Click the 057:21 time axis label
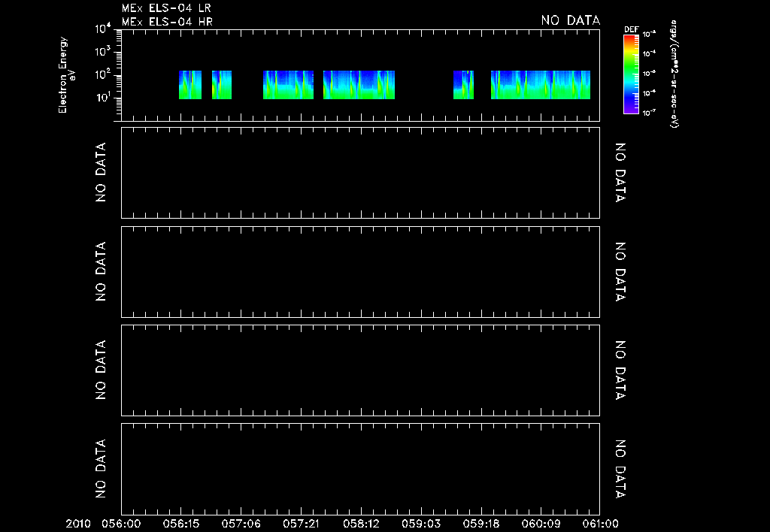 coord(301,524)
